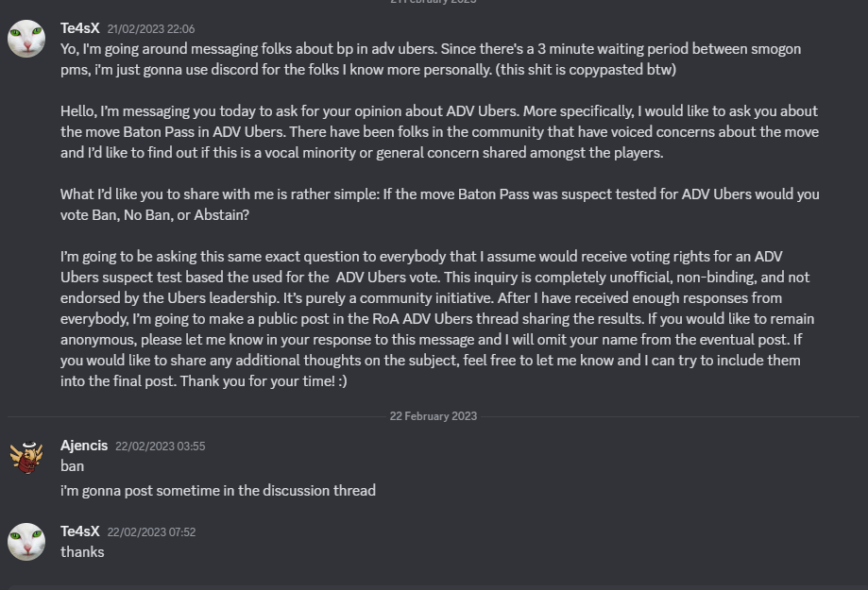
Task: Click the "i'm gonna post sometime" message
Action: tap(217, 490)
